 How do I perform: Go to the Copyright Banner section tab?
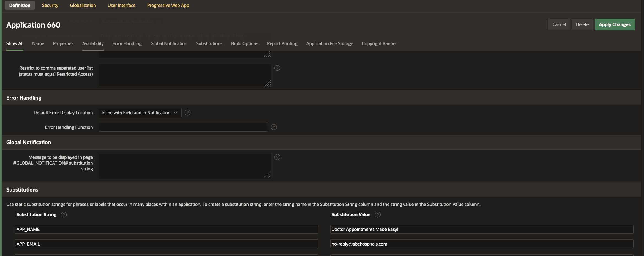coord(379,43)
